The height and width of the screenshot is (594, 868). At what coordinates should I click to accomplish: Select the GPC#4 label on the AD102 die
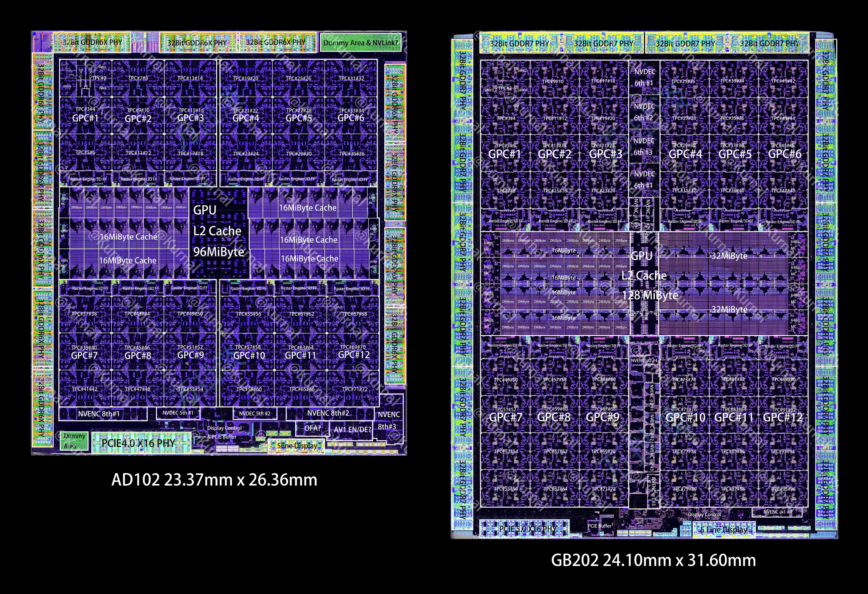pyautogui.click(x=245, y=118)
